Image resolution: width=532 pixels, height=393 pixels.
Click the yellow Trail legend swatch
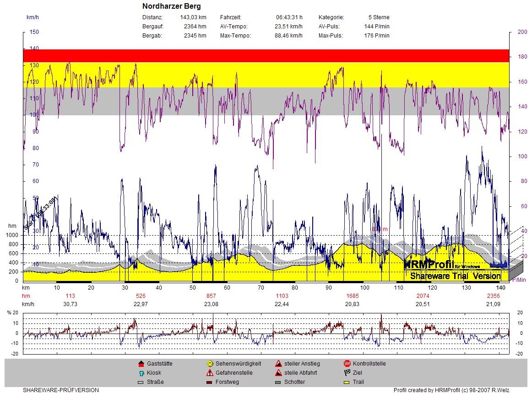tap(347, 382)
